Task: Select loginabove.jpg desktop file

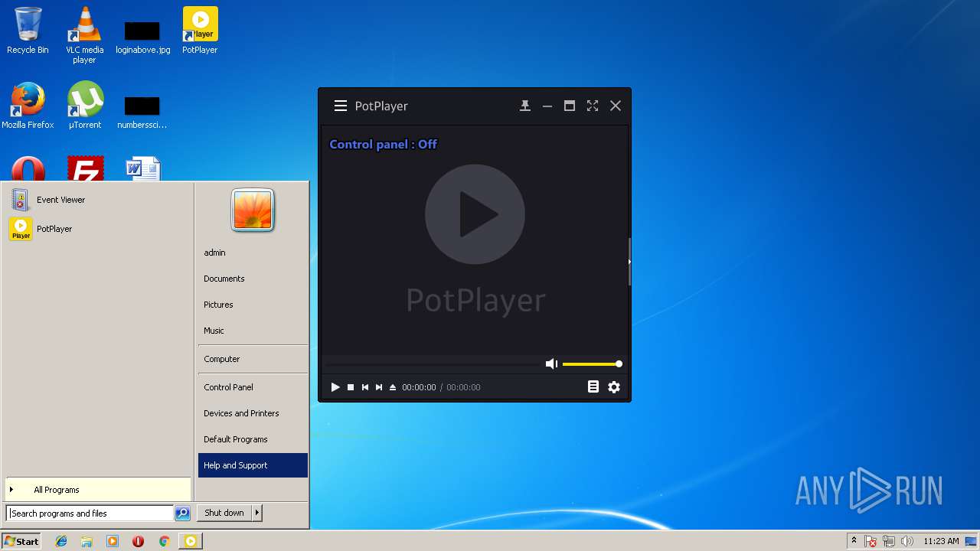Action: point(142,37)
